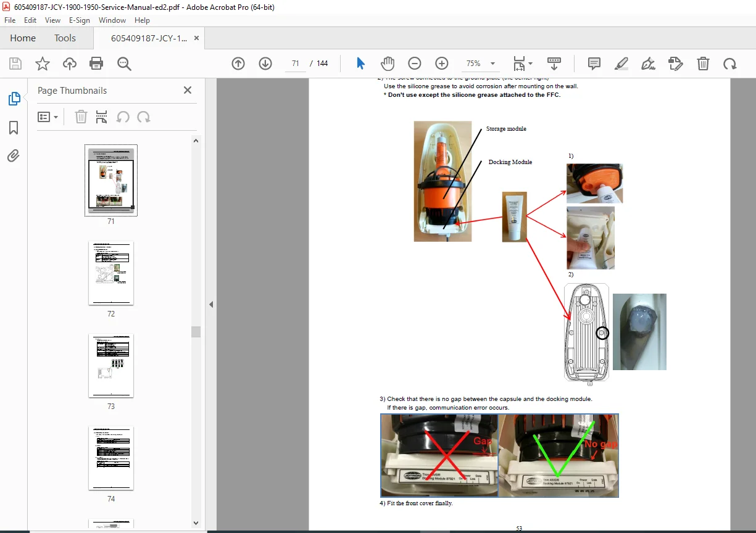Viewport: 756px width, 533px height.
Task: Select the page 73 thumbnail
Action: [x=111, y=365]
